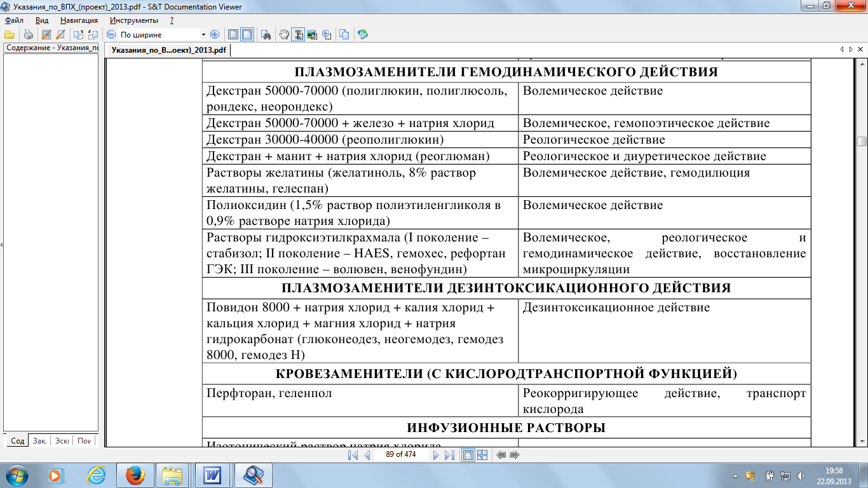
Task: Close the current document tab
Action: 860,50
